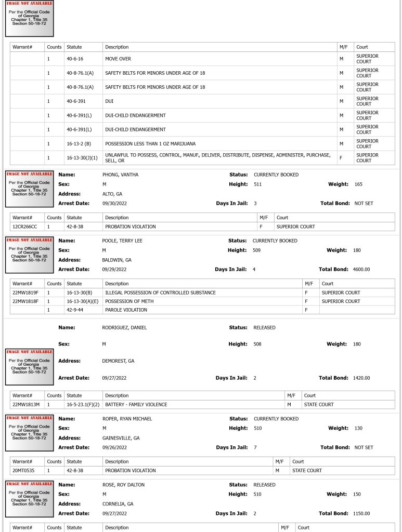
Task: Click Daniel Rodriguez's image-not-available thumbnail
Action: point(30,367)
